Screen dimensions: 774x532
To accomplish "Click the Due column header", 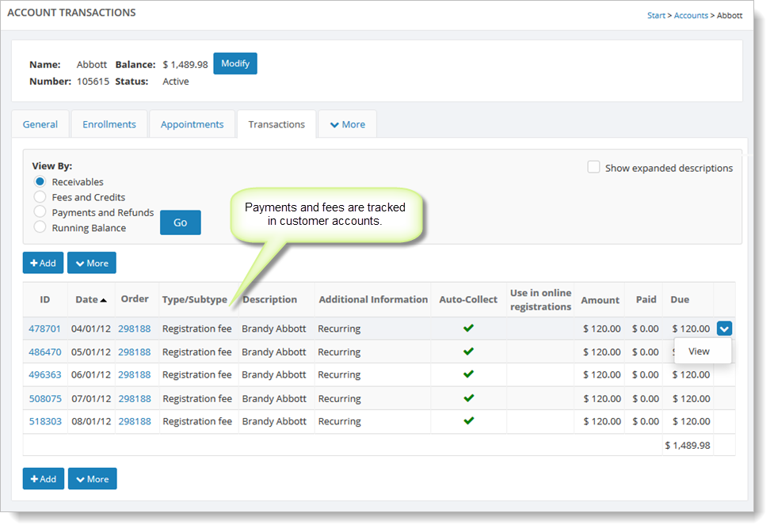I will [680, 299].
